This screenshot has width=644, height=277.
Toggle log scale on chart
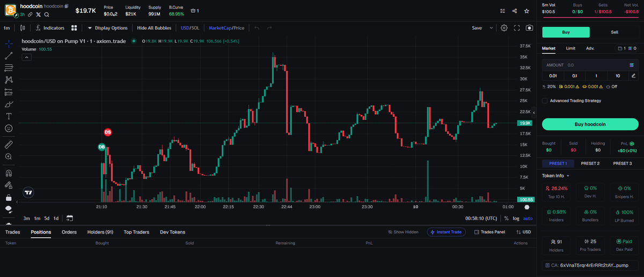[x=516, y=218]
